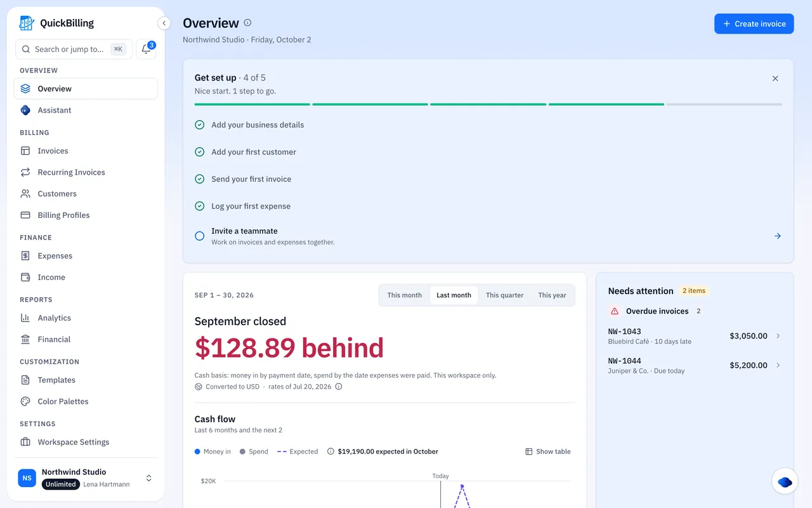Click the exchange rates info icon
Viewport: 812px width, 508px height.
pyautogui.click(x=339, y=387)
